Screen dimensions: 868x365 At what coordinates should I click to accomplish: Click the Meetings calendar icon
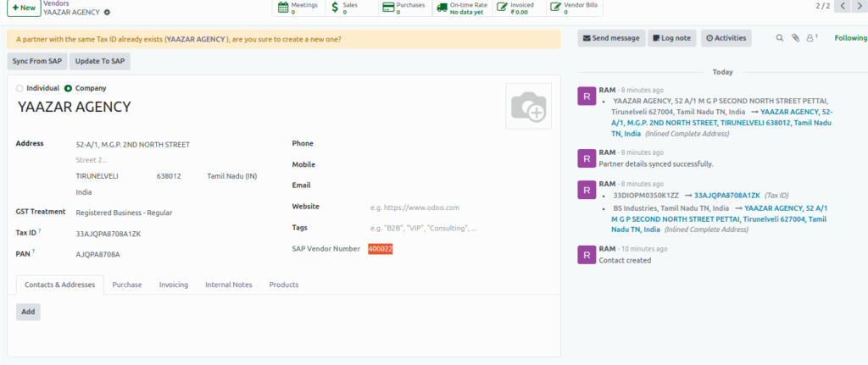tap(283, 8)
